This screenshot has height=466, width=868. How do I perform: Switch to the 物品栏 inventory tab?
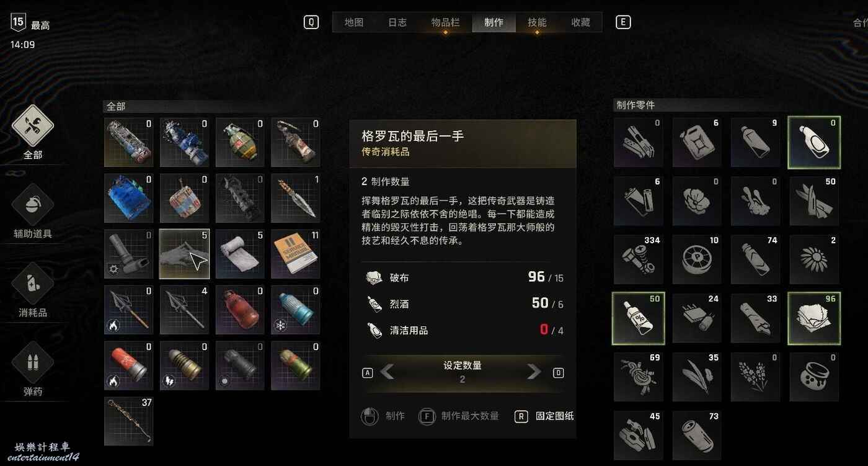tap(445, 22)
